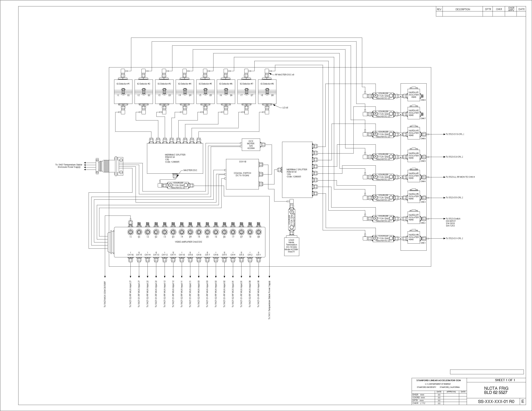Click the vertical coupler above the LOAD

(x=292, y=220)
